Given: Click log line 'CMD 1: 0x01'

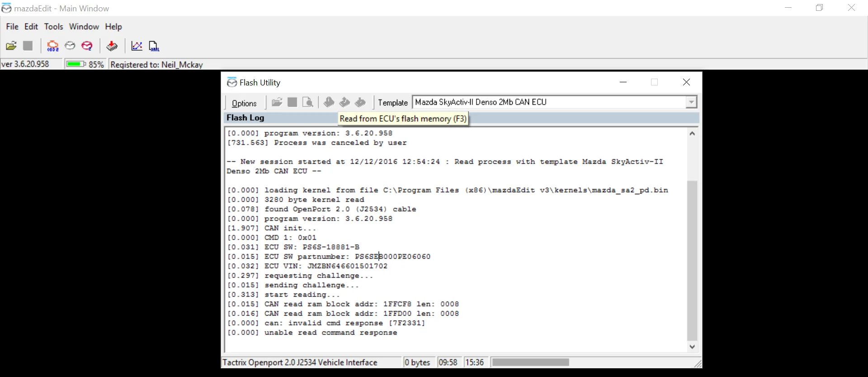Looking at the screenshot, I should [272, 238].
